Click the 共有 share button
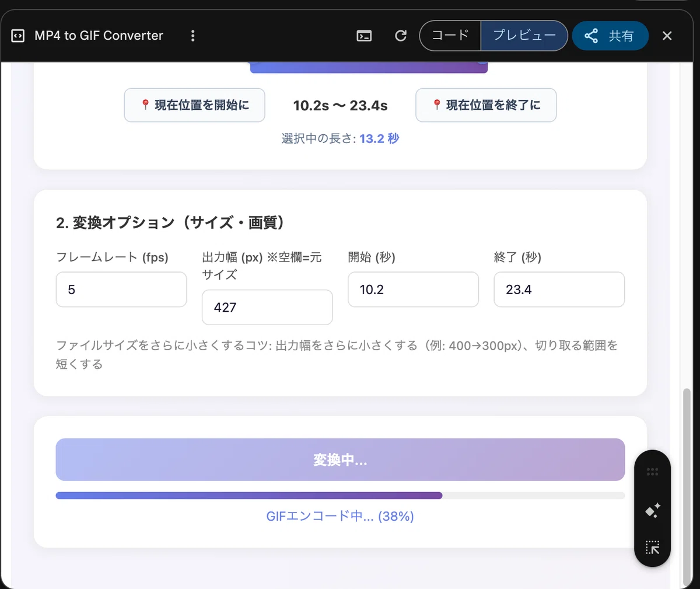The width and height of the screenshot is (700, 589). click(x=610, y=36)
